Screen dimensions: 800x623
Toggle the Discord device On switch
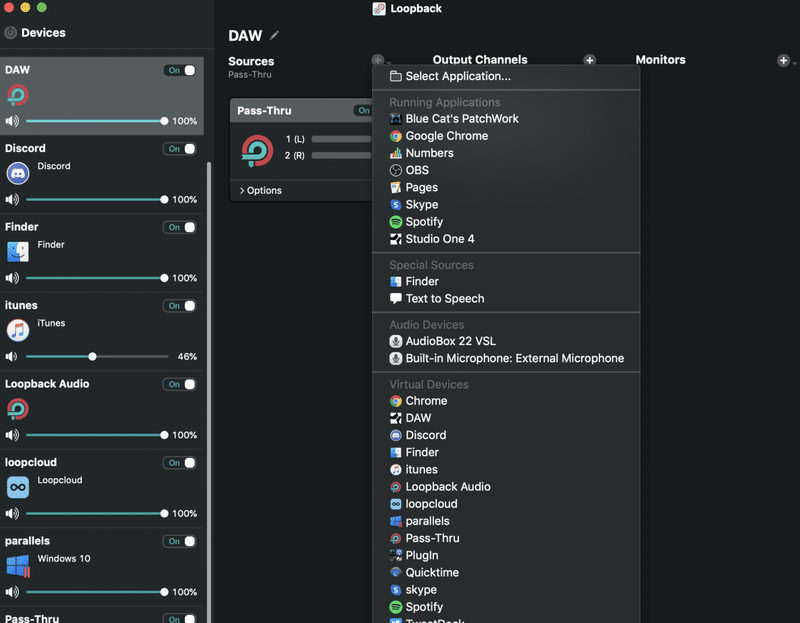180,148
